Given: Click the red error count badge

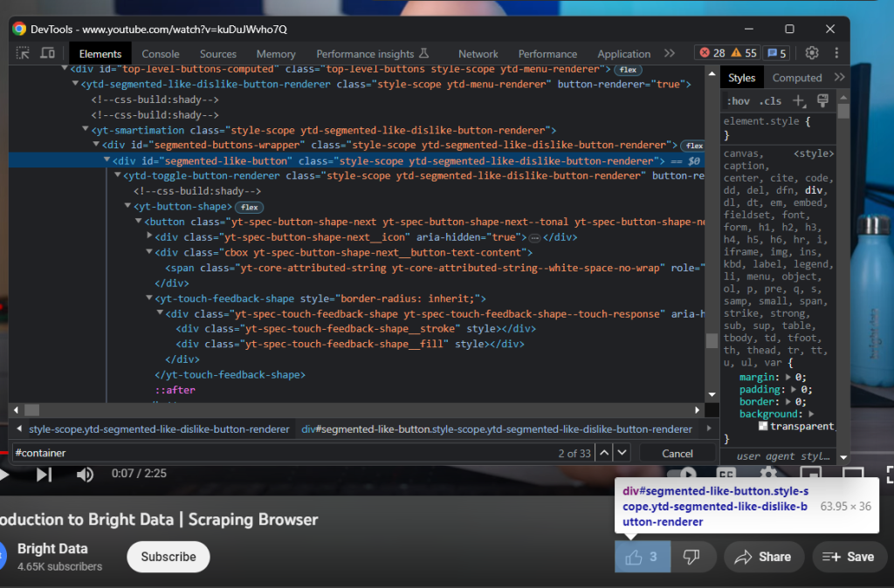Looking at the screenshot, I should (712, 53).
